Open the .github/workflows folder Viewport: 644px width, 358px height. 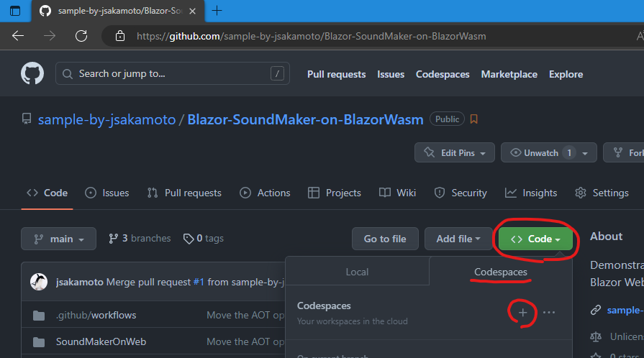(96, 316)
